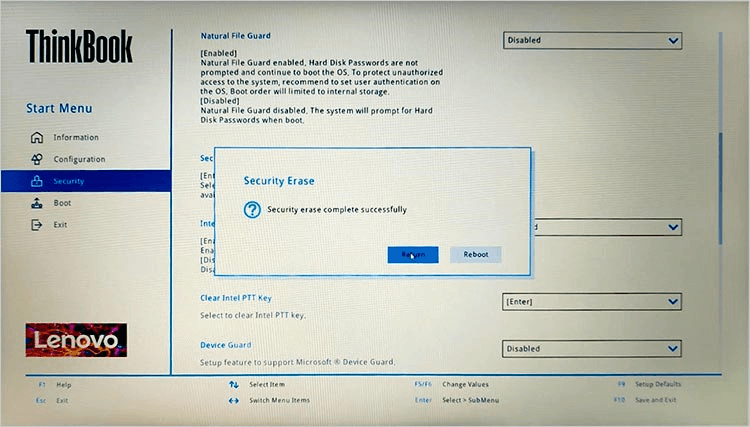Viewport: 750px width, 427px height.
Task: Click the 'Setup feature to support Microsoft Device Guard' text
Action: [x=298, y=362]
